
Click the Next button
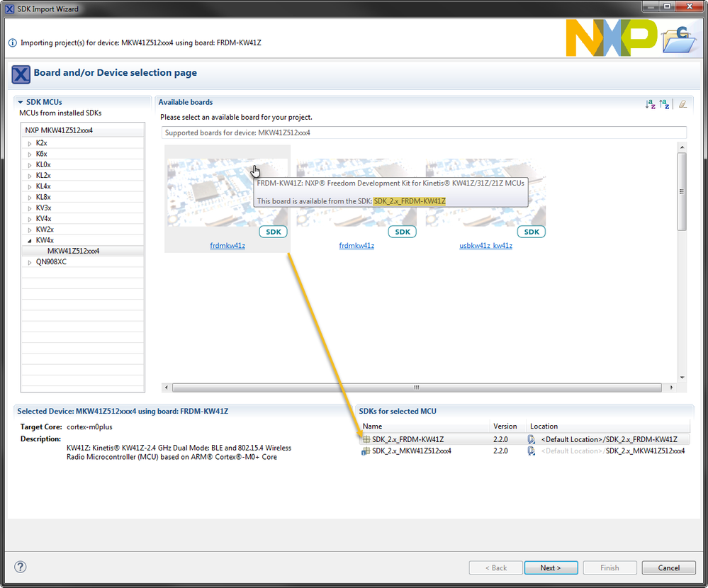(551, 567)
